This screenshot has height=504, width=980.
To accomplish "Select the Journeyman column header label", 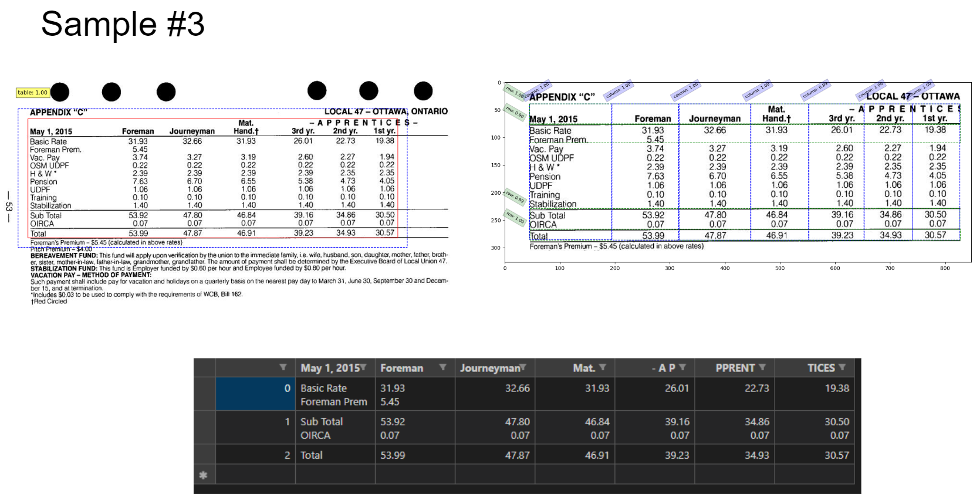I will point(490,368).
